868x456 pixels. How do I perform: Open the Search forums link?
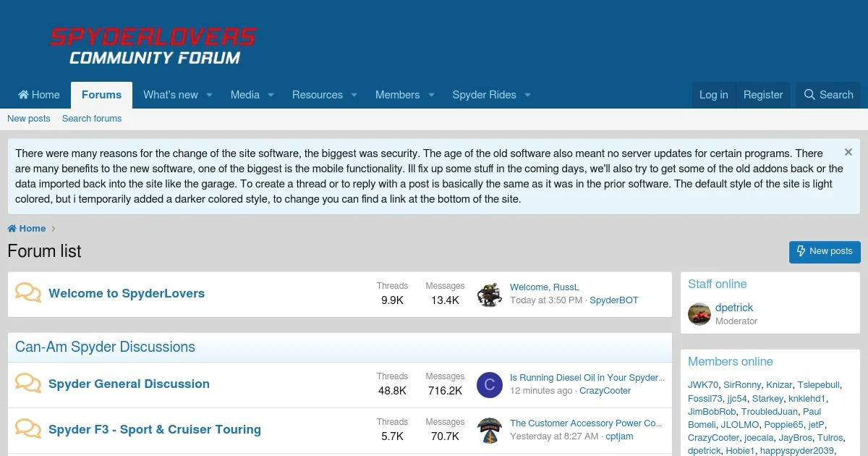[x=92, y=119]
